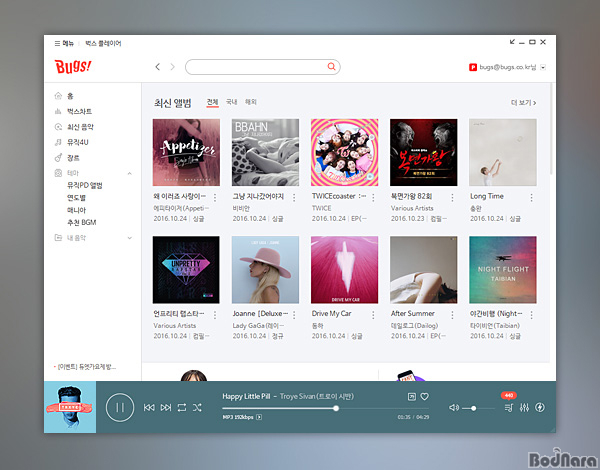
Task: Click the bugs@bugs.co.kr account name
Action: click(507, 67)
